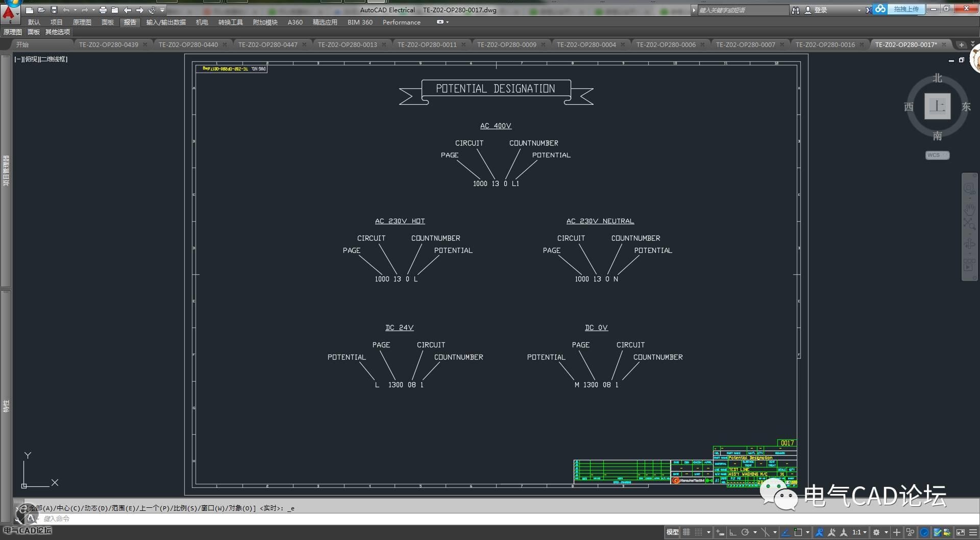Click the 拖拽上传 upload button

(906, 9)
